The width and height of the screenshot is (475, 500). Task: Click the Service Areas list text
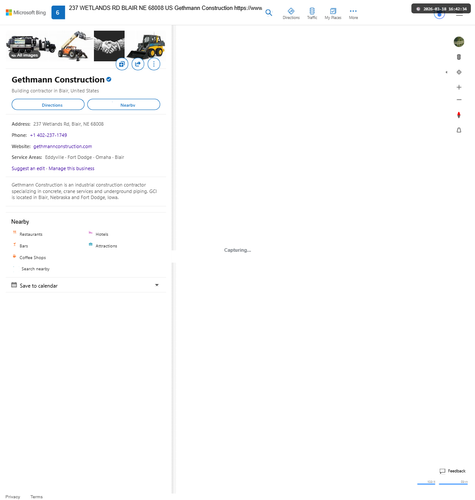pos(84,157)
